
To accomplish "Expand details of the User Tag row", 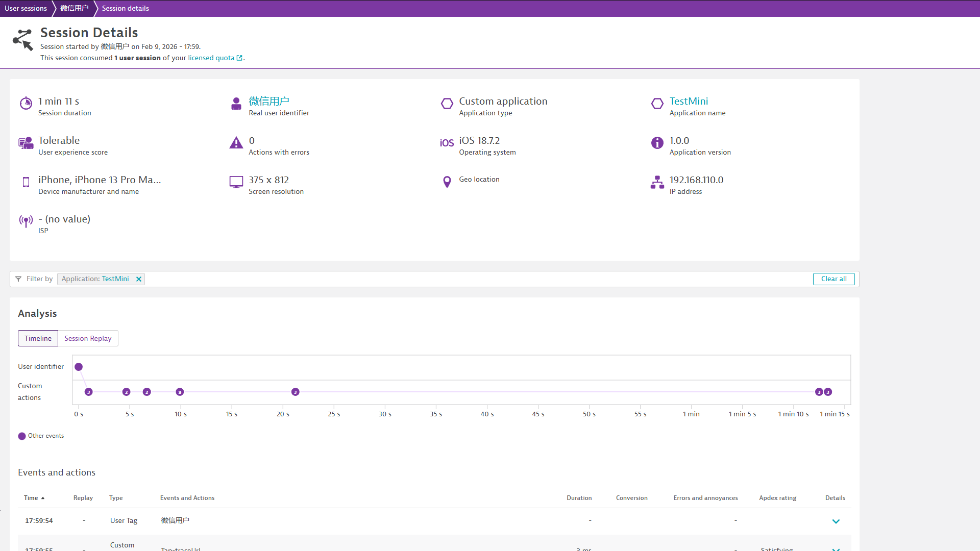I will pyautogui.click(x=836, y=521).
